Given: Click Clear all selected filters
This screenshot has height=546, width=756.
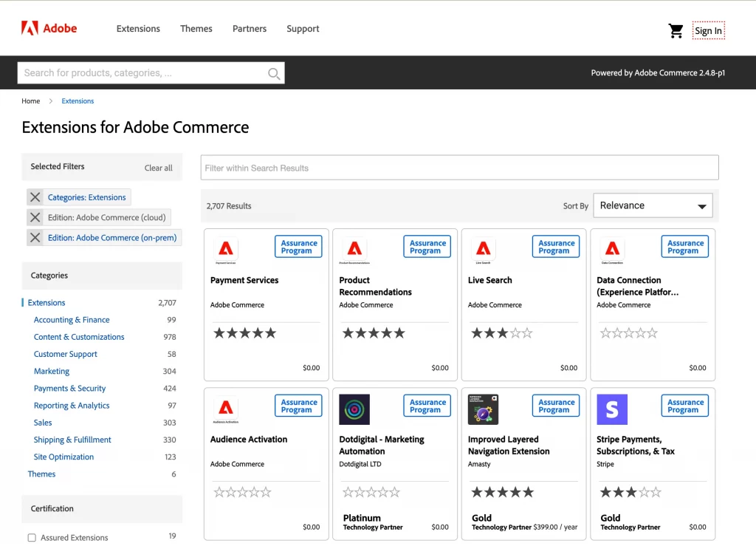Looking at the screenshot, I should [158, 168].
